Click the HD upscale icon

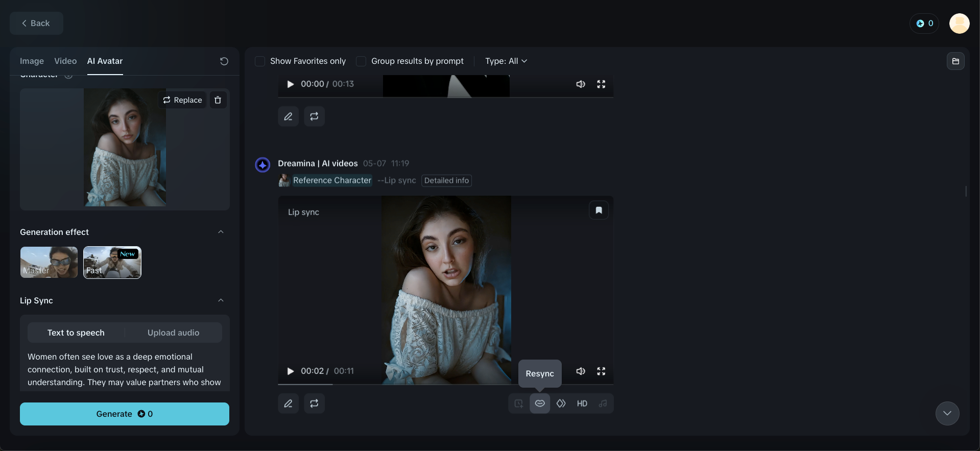click(x=582, y=403)
